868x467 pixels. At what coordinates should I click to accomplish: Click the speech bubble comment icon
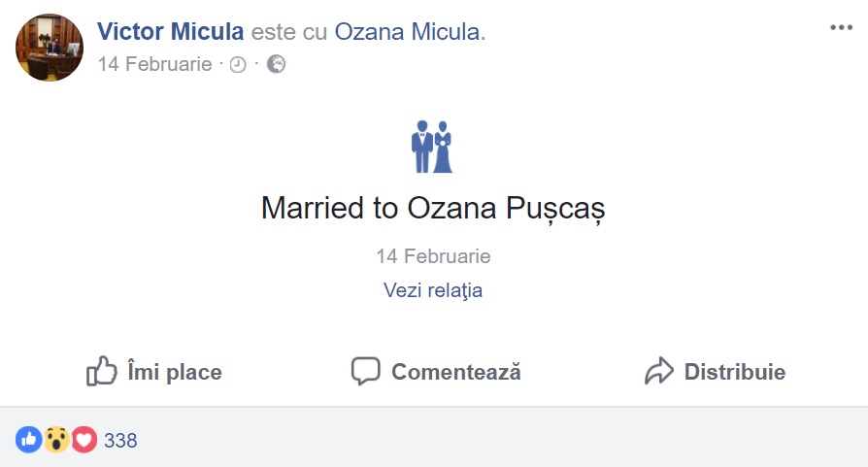[x=365, y=371]
